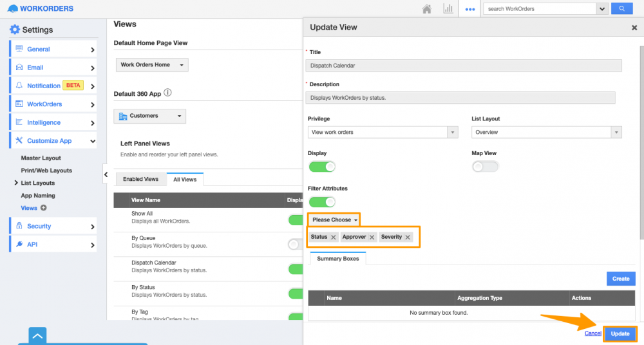Click the plus icon next to Views
This screenshot has height=345, width=644.
click(44, 208)
